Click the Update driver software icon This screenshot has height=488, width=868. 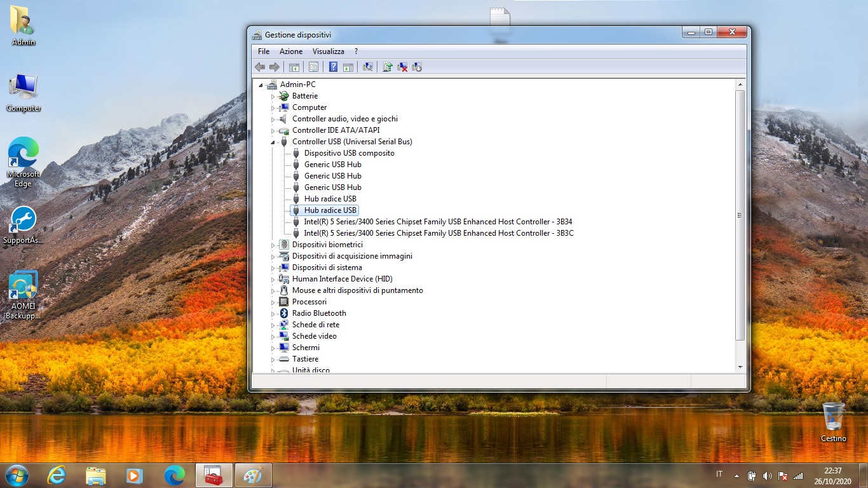click(387, 67)
